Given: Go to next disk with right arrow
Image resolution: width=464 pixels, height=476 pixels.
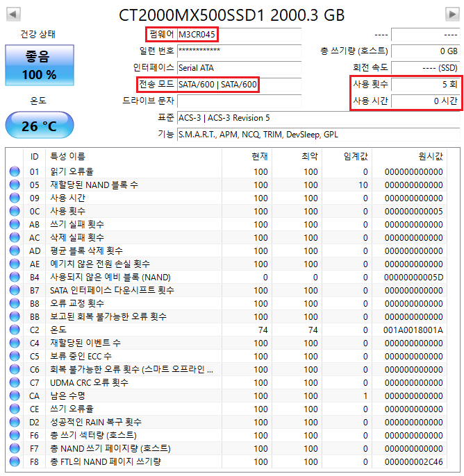Looking at the screenshot, I should (x=452, y=14).
